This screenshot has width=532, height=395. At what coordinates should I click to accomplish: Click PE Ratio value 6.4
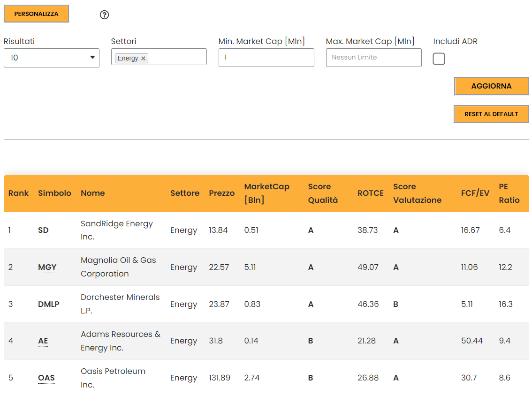coord(504,231)
